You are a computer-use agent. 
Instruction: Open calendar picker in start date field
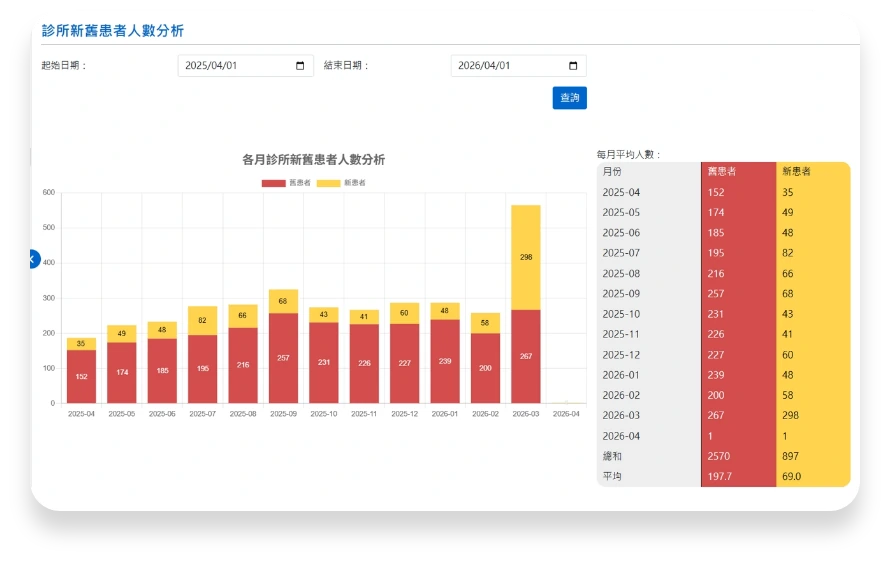[x=300, y=66]
